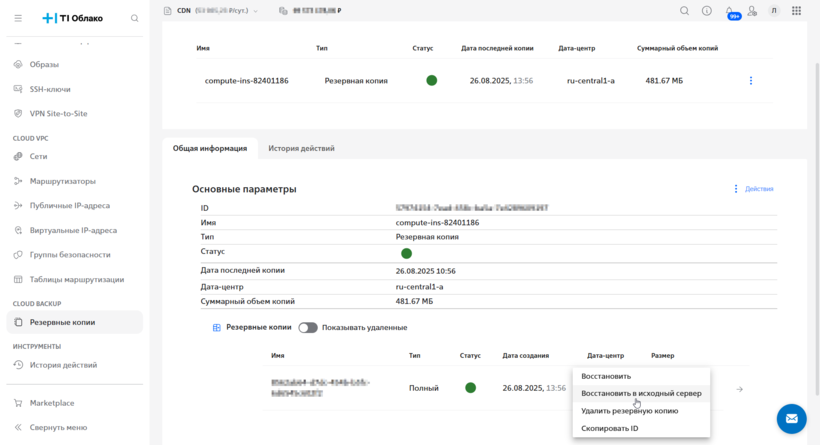Open notifications bell with 99+ badge
820x445 pixels.
point(730,11)
